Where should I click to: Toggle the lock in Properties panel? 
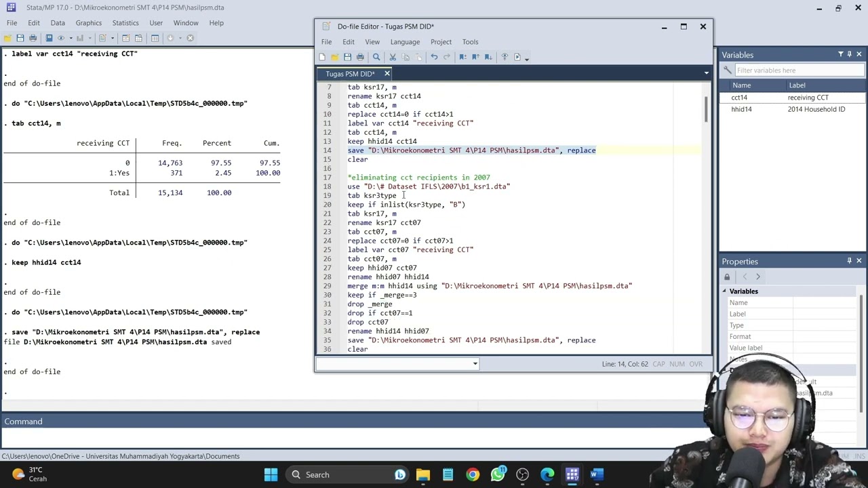727,277
